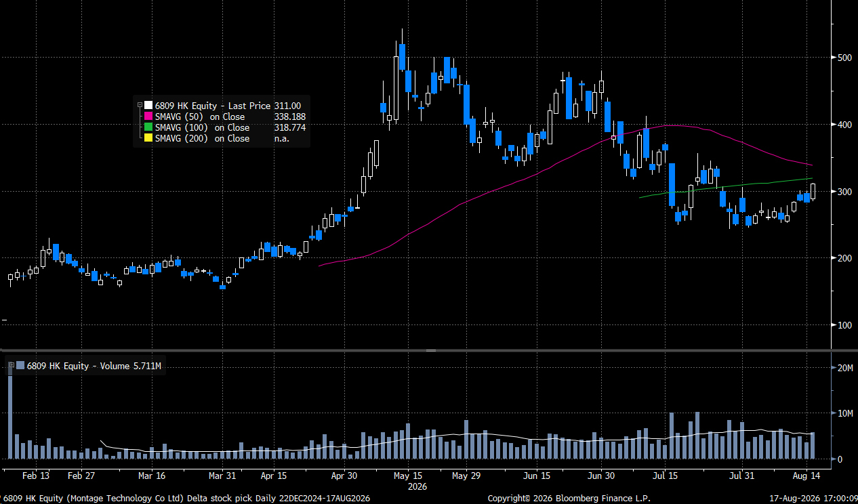This screenshot has height=504, width=858.
Task: Click the 'Feb 13' date axis label
Action: click(x=36, y=476)
